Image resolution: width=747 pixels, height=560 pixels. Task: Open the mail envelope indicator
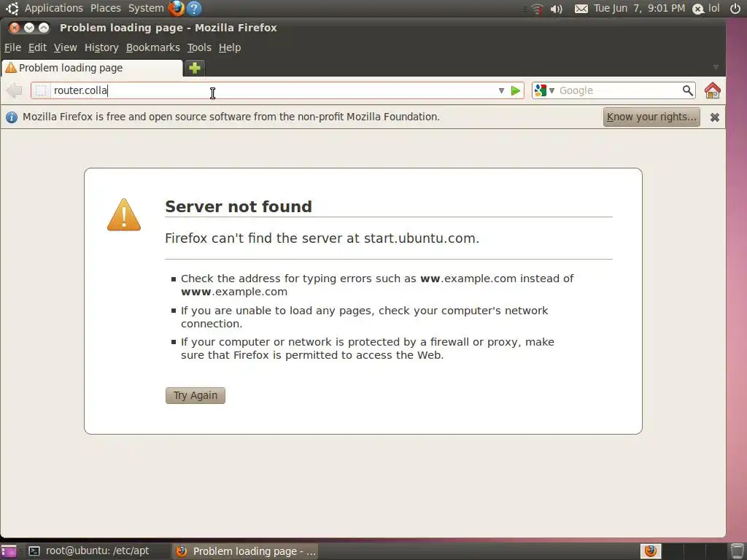(x=581, y=9)
